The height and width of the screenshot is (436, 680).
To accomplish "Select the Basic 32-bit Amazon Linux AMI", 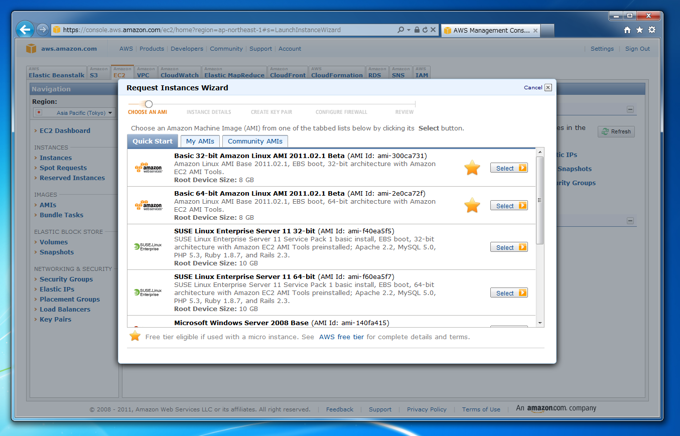I will (509, 168).
